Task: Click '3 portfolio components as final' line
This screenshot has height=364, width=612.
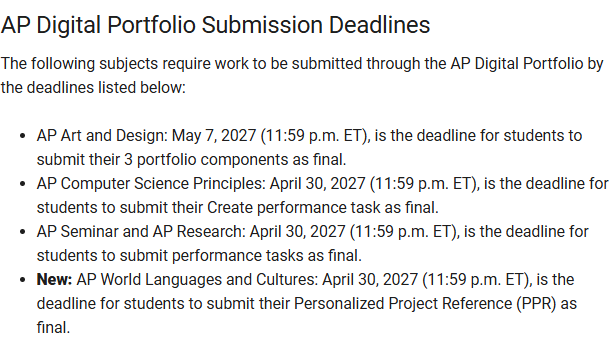Action: point(235,160)
